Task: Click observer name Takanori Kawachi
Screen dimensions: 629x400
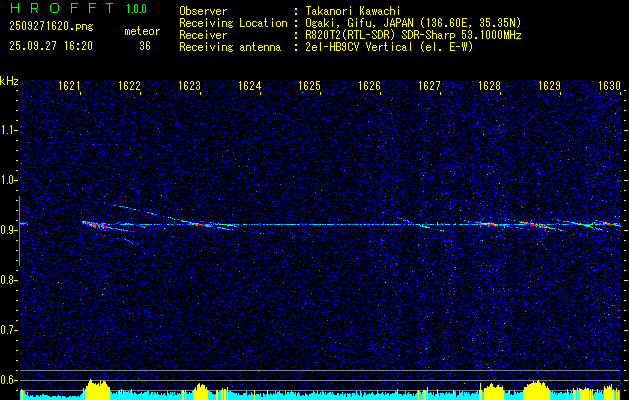Action: pos(352,11)
